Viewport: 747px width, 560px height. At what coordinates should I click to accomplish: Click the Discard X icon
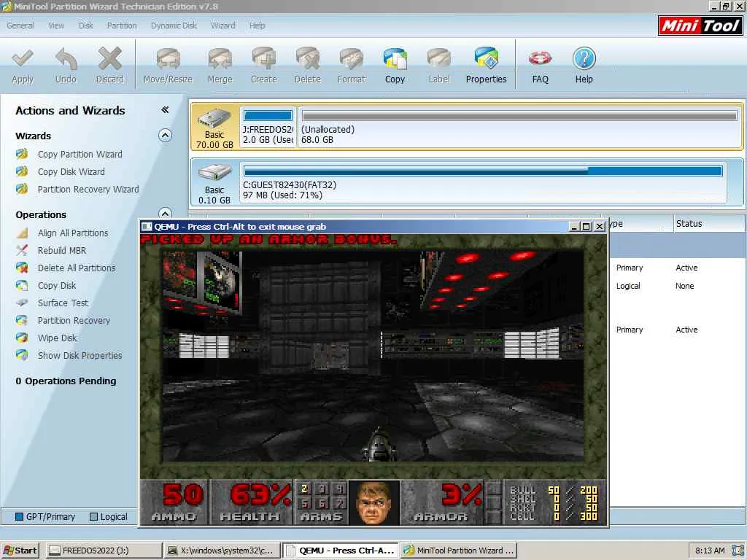(x=109, y=58)
